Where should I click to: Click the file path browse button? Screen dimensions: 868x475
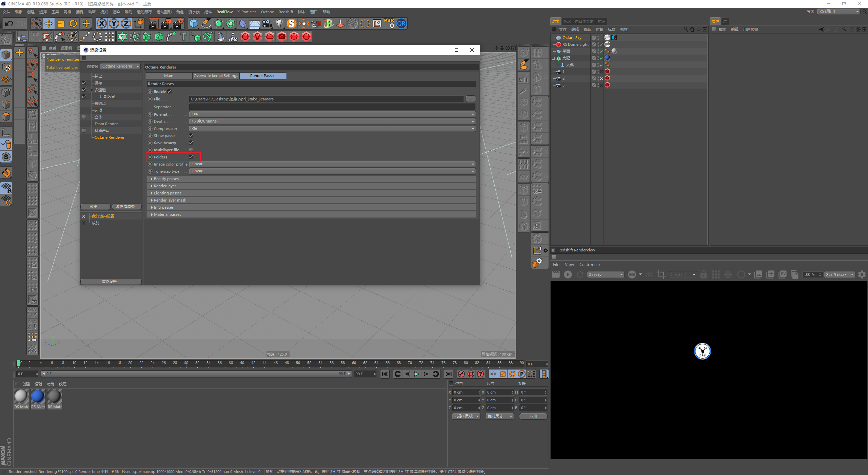(x=470, y=99)
